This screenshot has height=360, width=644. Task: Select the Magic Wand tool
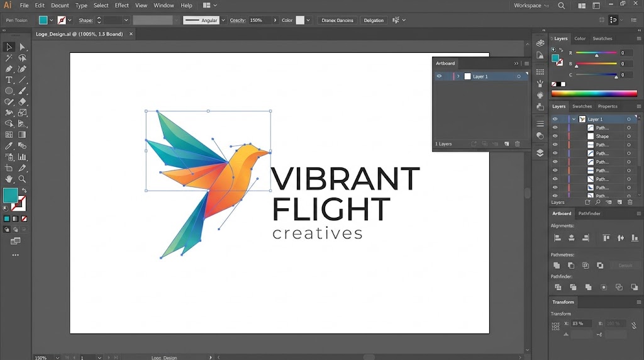pos(9,58)
